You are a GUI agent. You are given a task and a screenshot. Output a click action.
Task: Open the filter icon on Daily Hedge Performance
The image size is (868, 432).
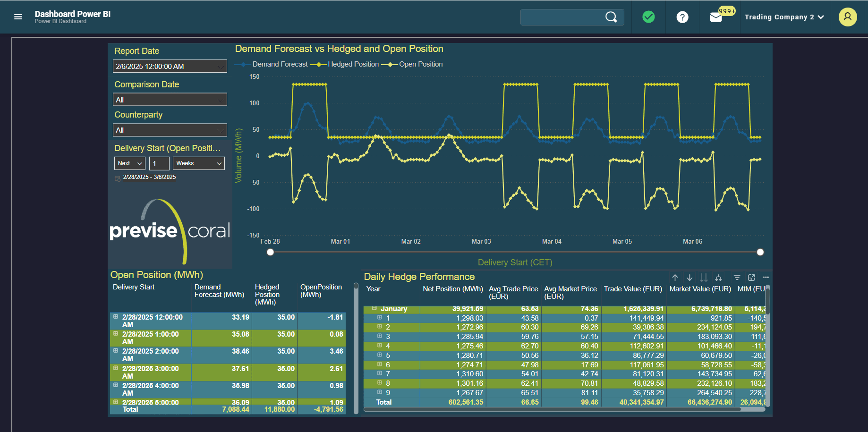click(737, 278)
